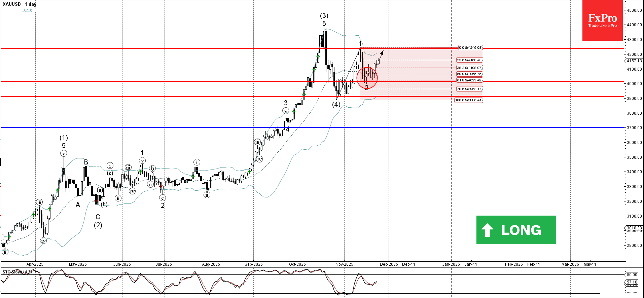This screenshot has height=298, width=644.
Task: Select the 61.8%(4023.42) Fibonacci label
Action: click(x=469, y=80)
